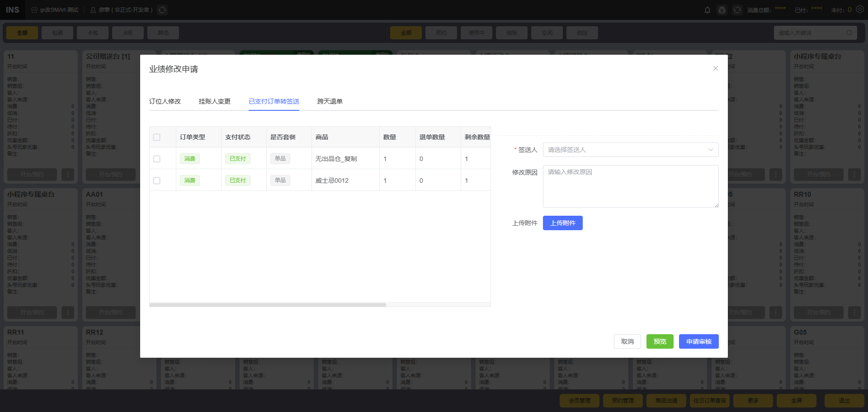The width and height of the screenshot is (868, 412).
Task: Switch to the 订位人修改 tab
Action: [165, 101]
